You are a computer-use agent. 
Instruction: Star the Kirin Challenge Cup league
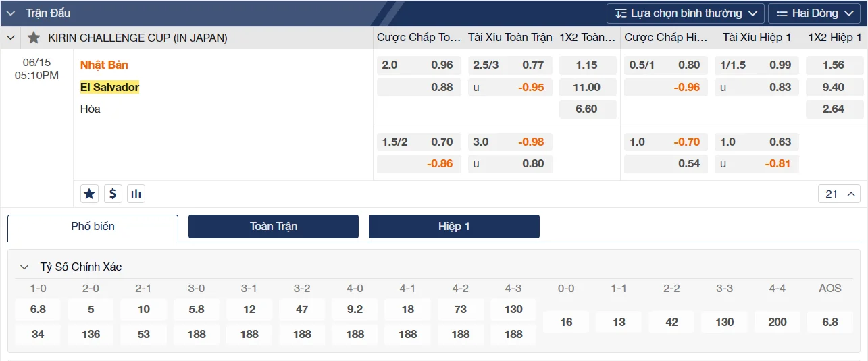pyautogui.click(x=34, y=38)
